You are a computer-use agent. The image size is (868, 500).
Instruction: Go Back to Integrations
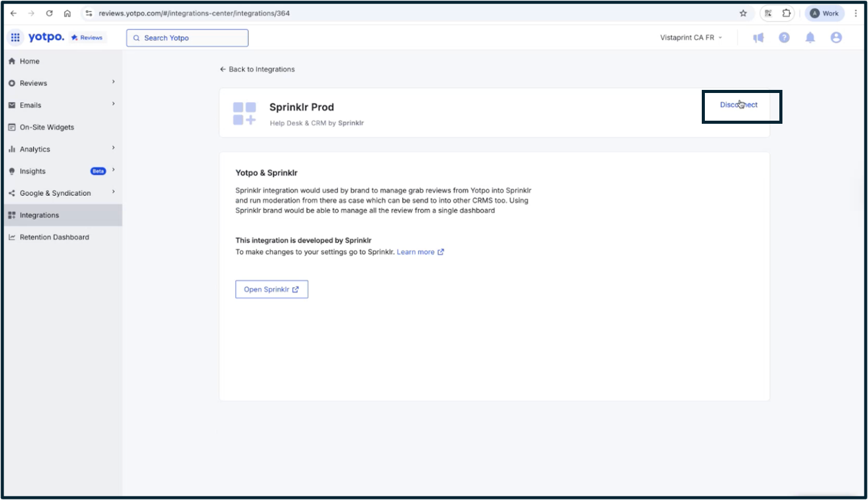pyautogui.click(x=257, y=70)
